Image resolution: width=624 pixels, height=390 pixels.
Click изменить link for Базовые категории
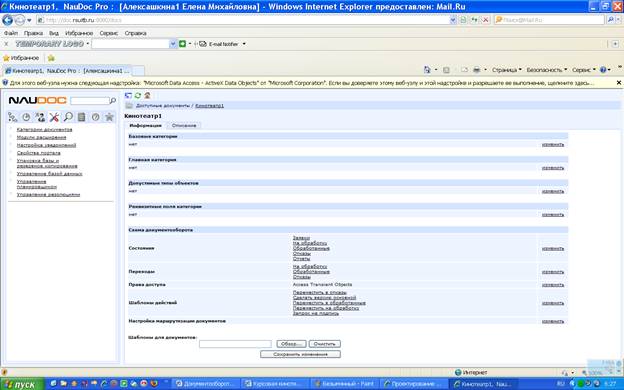[x=553, y=144]
